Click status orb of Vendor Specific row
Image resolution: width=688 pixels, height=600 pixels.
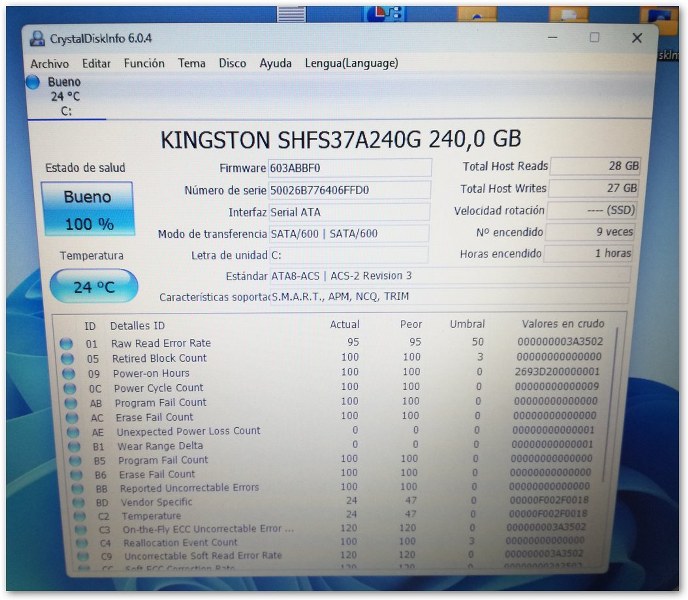click(79, 503)
